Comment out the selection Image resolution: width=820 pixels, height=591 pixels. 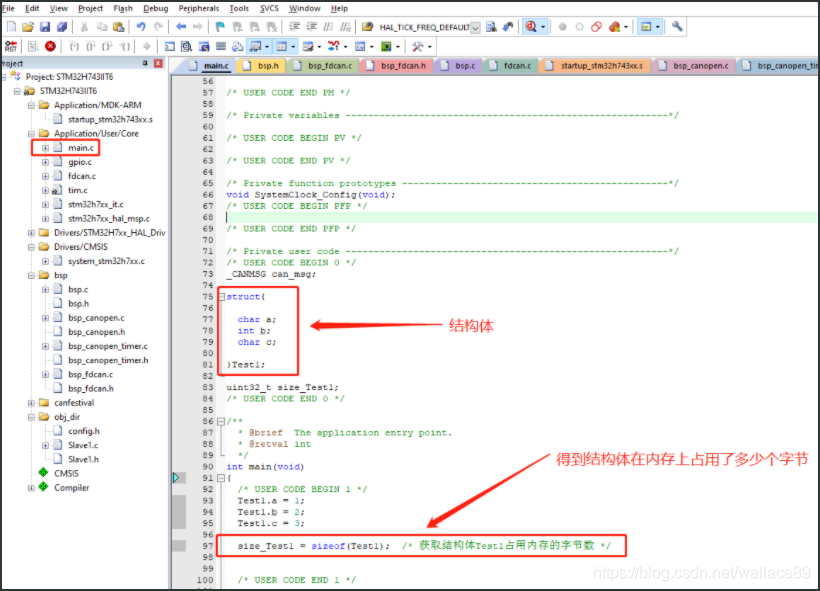click(328, 27)
